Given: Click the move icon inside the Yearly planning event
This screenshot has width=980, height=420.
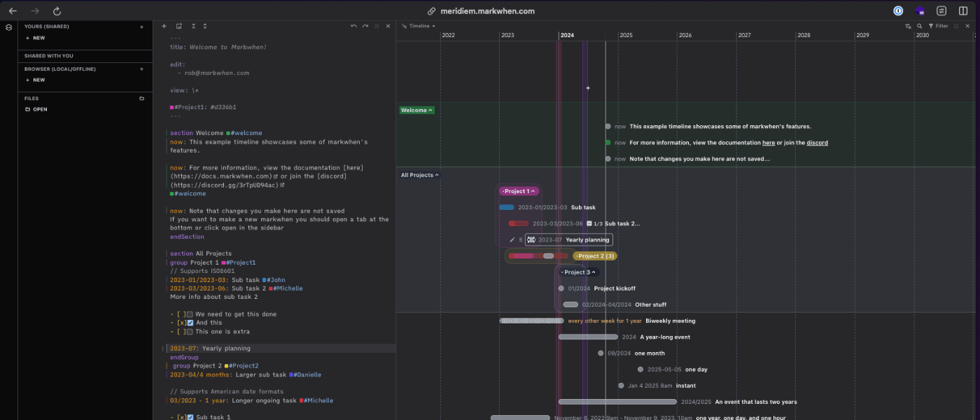Looking at the screenshot, I should [531, 239].
